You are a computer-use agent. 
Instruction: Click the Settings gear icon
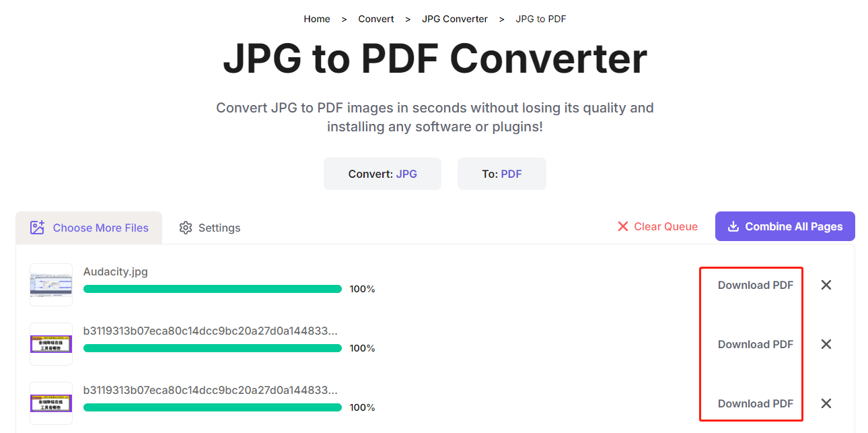click(186, 228)
